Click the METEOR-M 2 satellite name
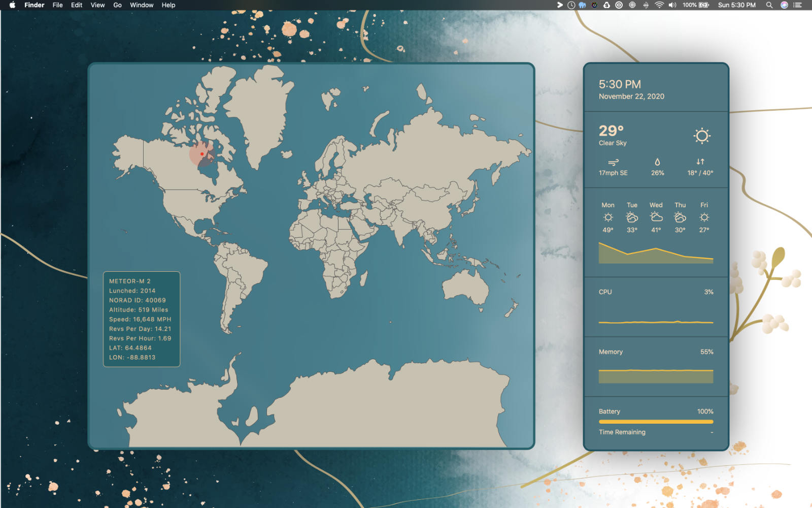 tap(130, 281)
